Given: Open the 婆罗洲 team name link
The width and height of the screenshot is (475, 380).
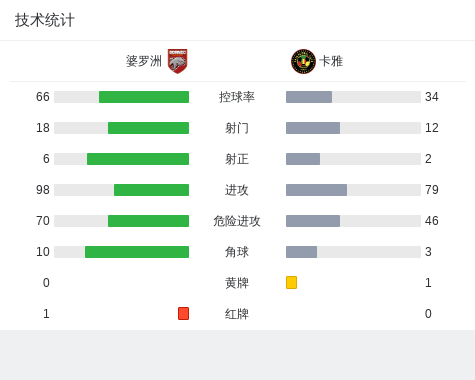Looking at the screenshot, I should point(144,61).
